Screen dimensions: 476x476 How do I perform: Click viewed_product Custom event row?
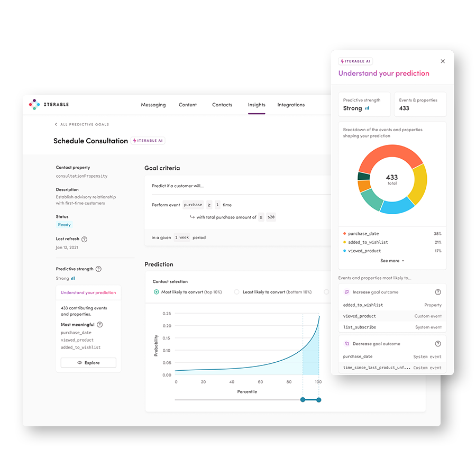392,316
